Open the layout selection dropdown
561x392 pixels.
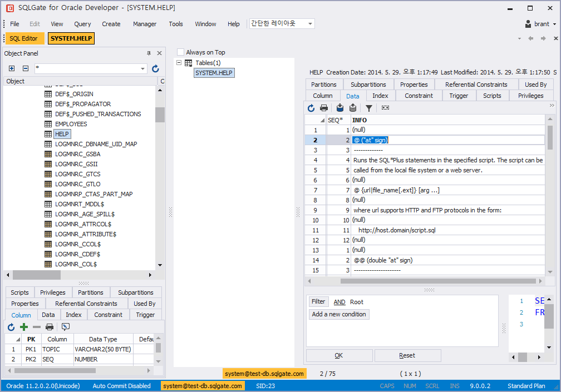pyautogui.click(x=310, y=23)
